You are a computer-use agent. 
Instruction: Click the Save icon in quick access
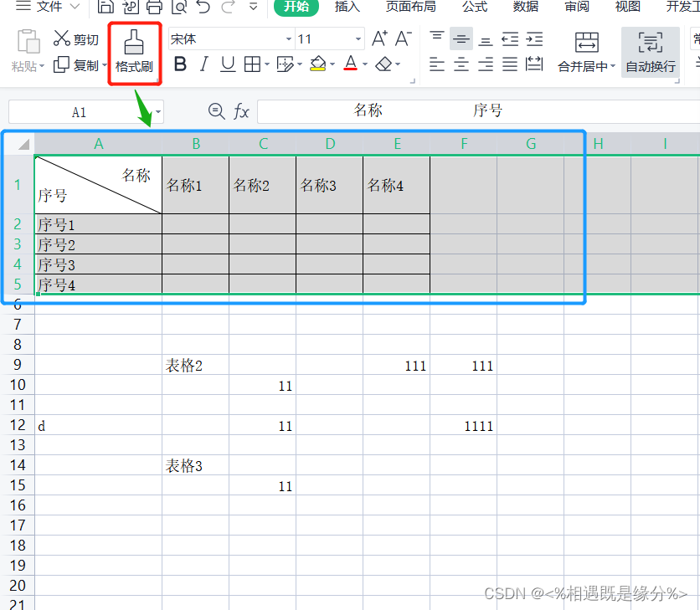[x=106, y=6]
